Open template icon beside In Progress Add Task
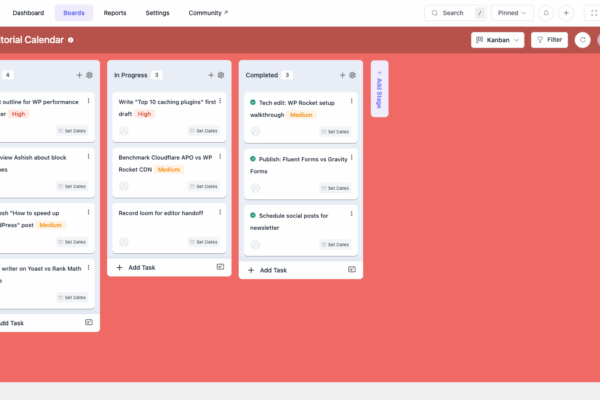The width and height of the screenshot is (600, 400). (220, 267)
